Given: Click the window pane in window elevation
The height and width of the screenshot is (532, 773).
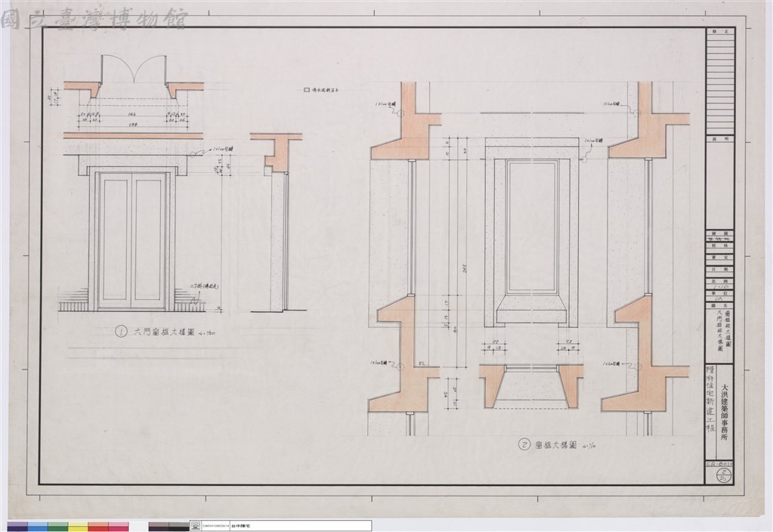Looking at the screenshot, I should pyautogui.click(x=532, y=226).
